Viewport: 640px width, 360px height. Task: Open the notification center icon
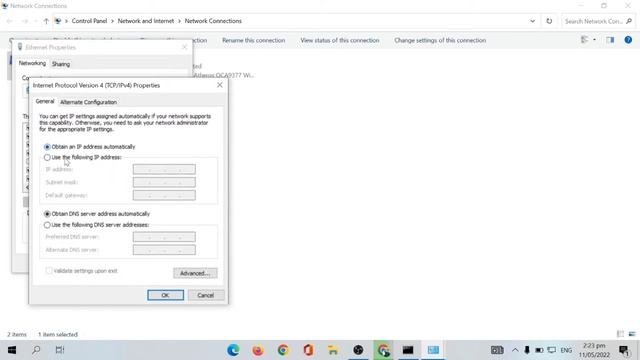coord(624,350)
